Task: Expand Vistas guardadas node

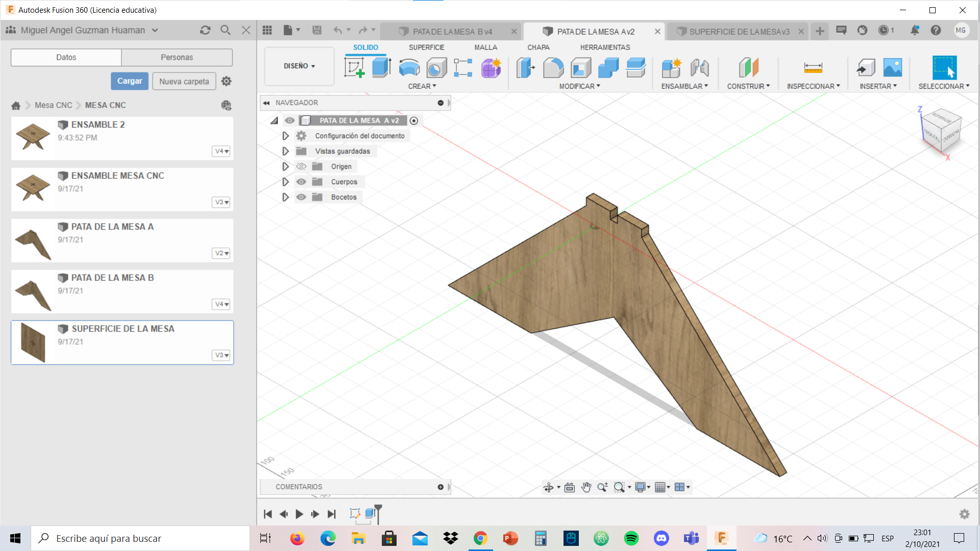Action: pos(285,151)
